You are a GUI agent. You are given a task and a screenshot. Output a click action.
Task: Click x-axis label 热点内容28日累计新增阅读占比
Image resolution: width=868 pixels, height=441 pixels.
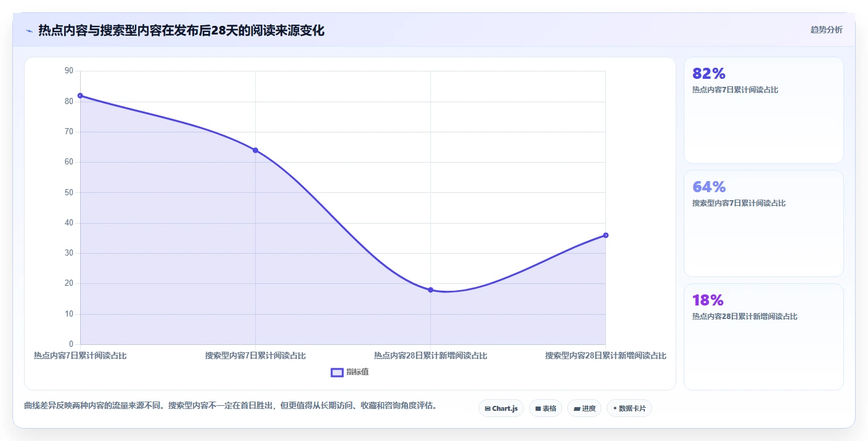[430, 355]
